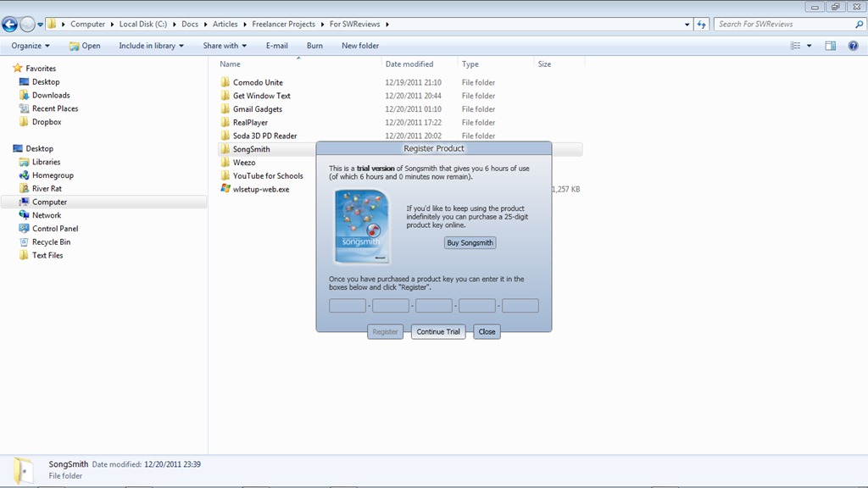Click Freelancer Projects in the breadcrumb
868x488 pixels.
283,25
